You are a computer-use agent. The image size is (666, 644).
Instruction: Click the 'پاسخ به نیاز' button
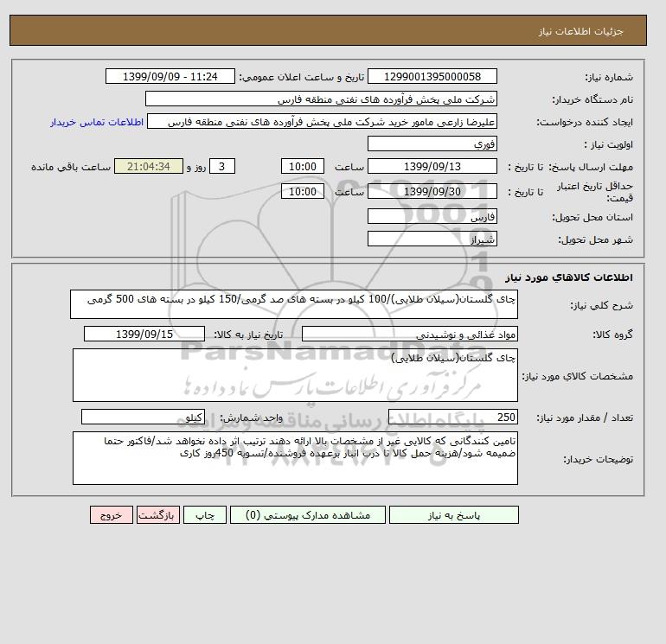tap(453, 515)
